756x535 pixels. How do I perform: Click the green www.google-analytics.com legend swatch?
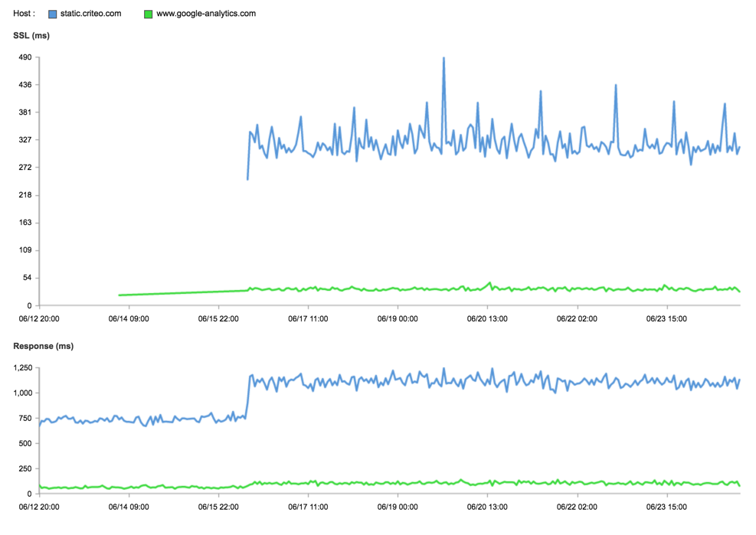pos(148,14)
